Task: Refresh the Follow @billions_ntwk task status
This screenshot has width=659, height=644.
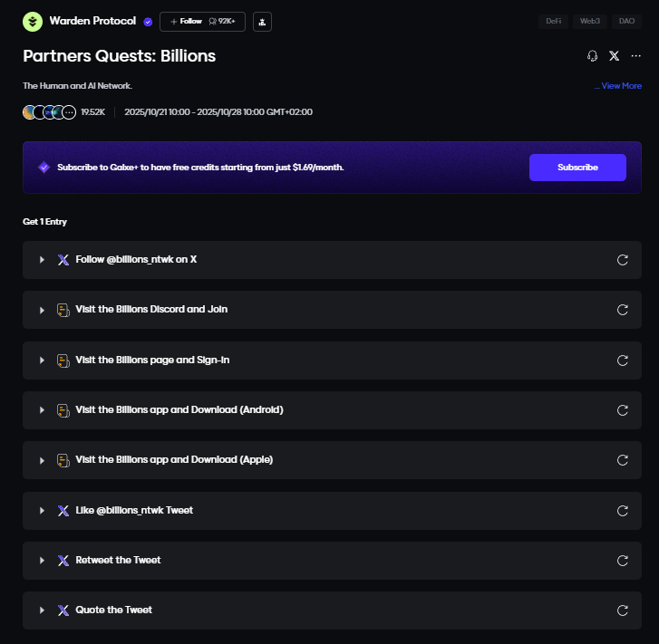Action: click(623, 260)
